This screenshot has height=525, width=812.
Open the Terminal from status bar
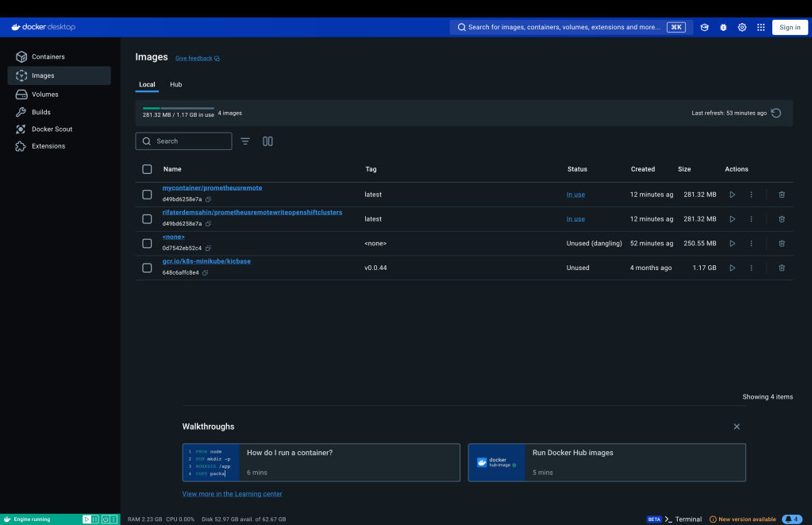tap(683, 519)
